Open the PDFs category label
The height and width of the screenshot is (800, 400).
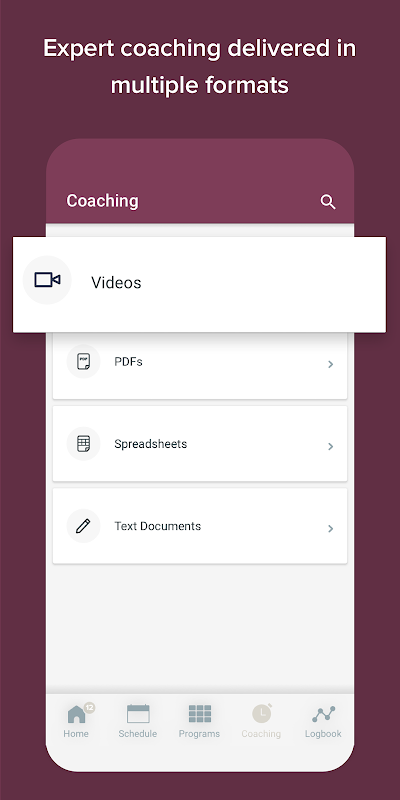128,362
